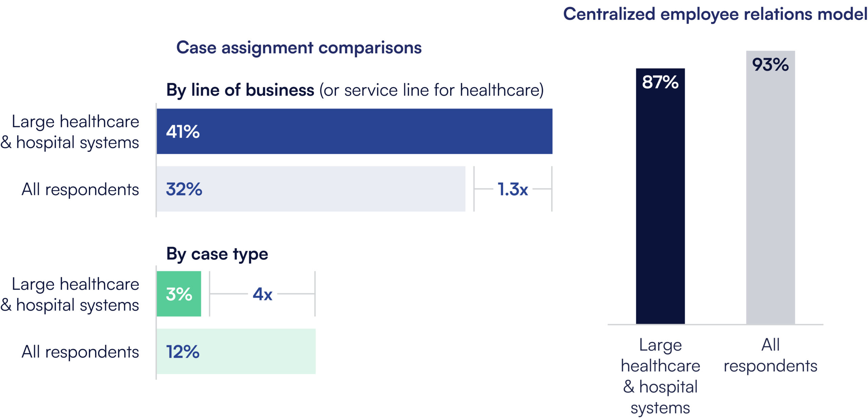Click "All respondents" label under 93% column

tap(770, 355)
